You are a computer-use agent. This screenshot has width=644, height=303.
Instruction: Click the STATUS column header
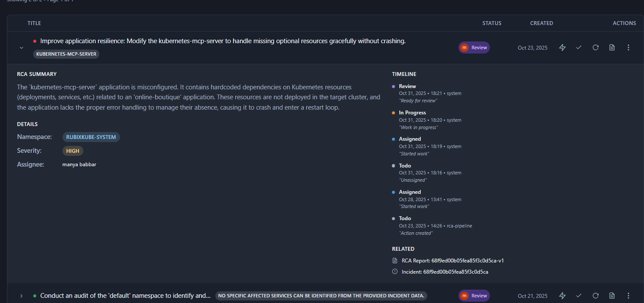492,23
